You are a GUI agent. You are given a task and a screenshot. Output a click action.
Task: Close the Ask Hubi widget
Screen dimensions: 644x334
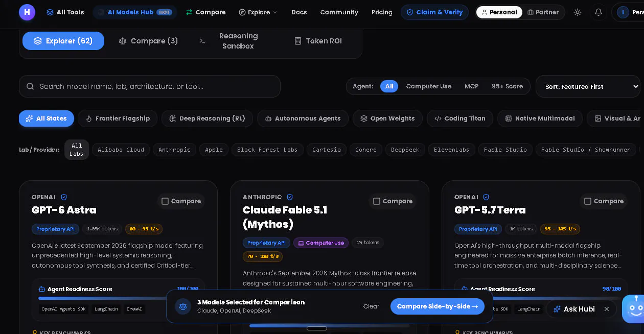click(607, 309)
